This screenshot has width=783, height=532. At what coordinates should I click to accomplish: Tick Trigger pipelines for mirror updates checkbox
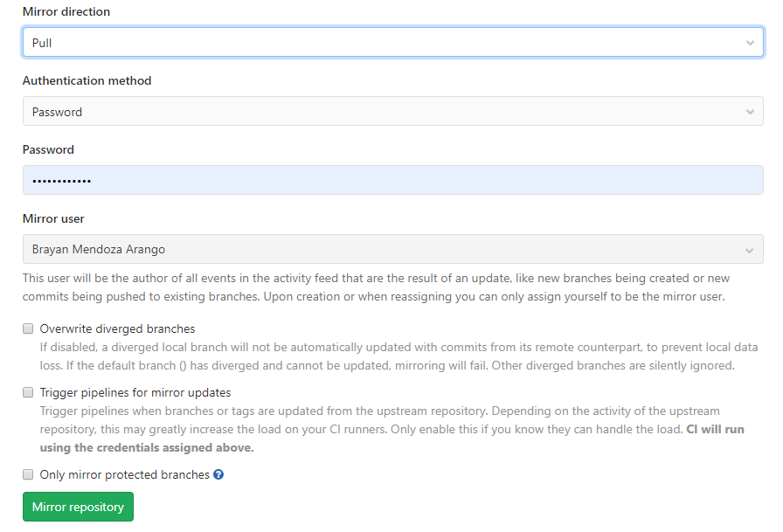[29, 393]
